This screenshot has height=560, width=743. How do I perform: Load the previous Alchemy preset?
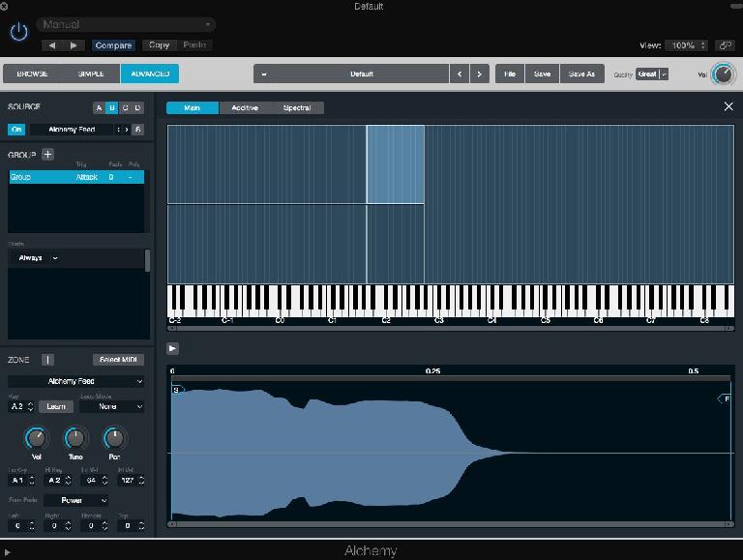pyautogui.click(x=460, y=74)
